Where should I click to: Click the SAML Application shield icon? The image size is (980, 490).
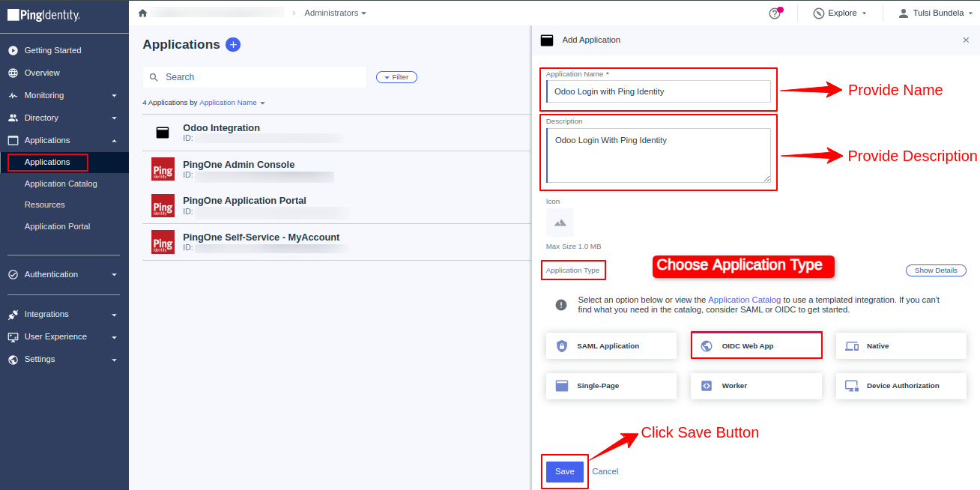[562, 346]
